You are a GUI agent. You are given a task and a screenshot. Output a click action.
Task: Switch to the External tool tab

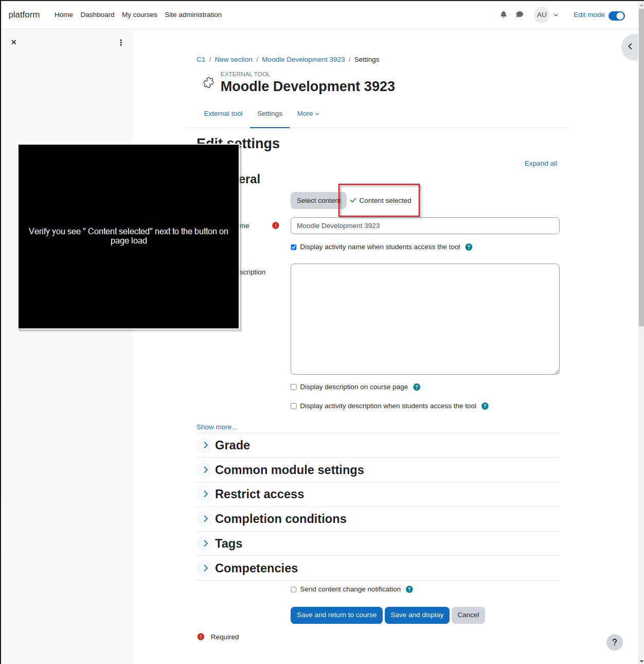pos(223,114)
